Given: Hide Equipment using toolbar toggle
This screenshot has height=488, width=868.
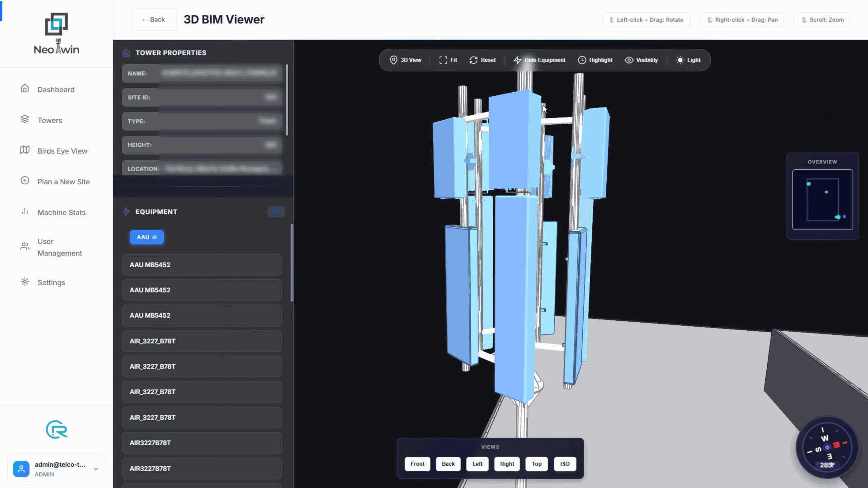Looking at the screenshot, I should pyautogui.click(x=539, y=60).
